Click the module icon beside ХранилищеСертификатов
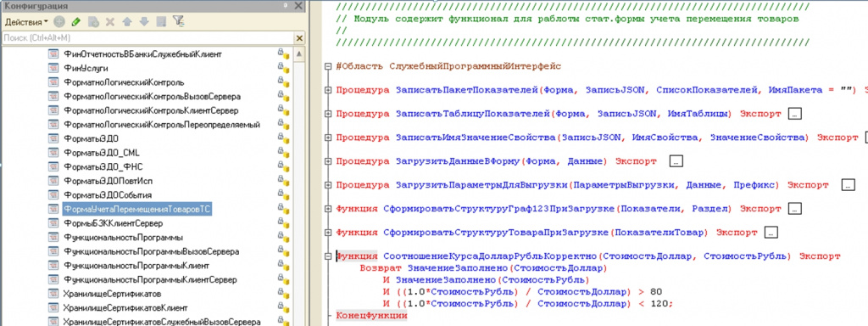Viewport: 868px width, 326px height. click(53, 293)
